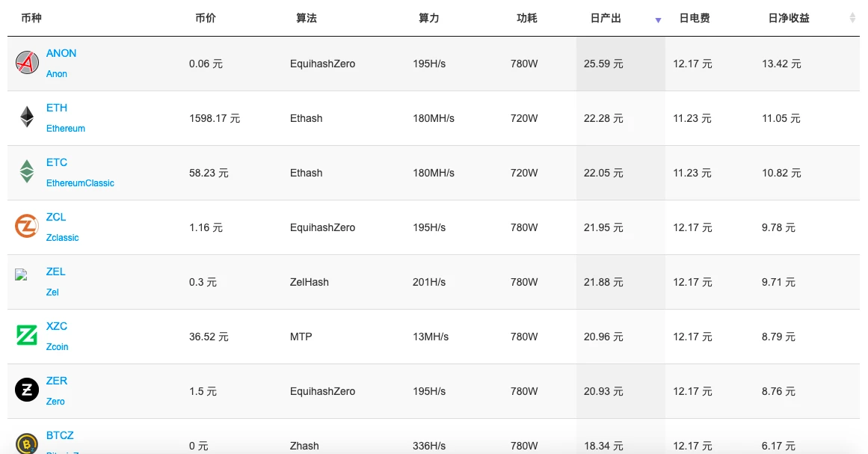
Task: Click the Ethereum Classic green logo icon
Action: click(x=27, y=171)
